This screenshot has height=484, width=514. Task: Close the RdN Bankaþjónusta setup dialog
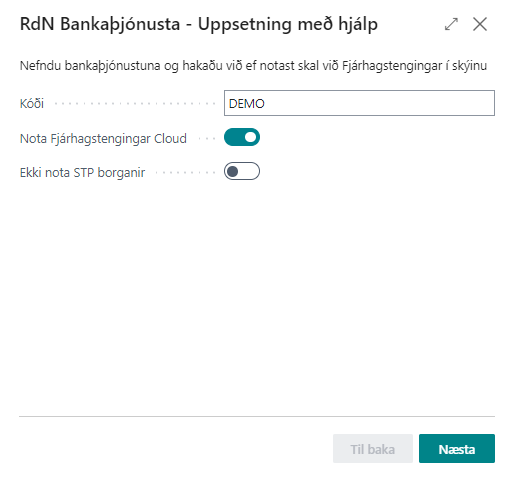point(480,24)
